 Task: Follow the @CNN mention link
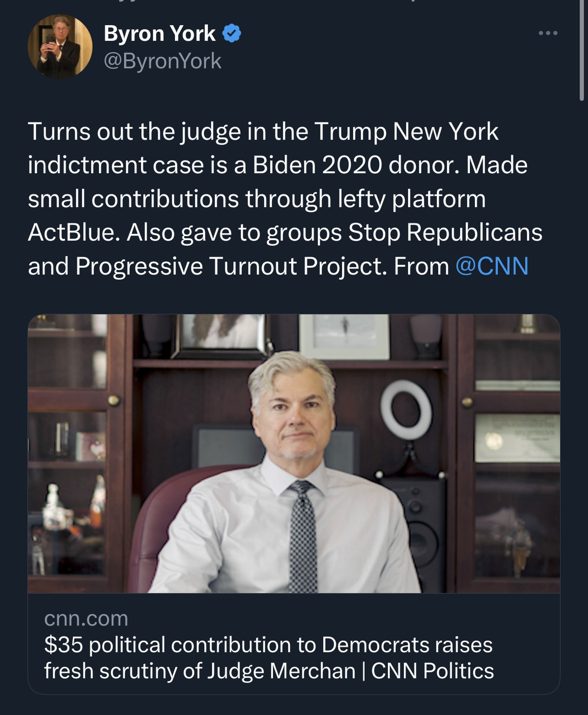(x=492, y=266)
